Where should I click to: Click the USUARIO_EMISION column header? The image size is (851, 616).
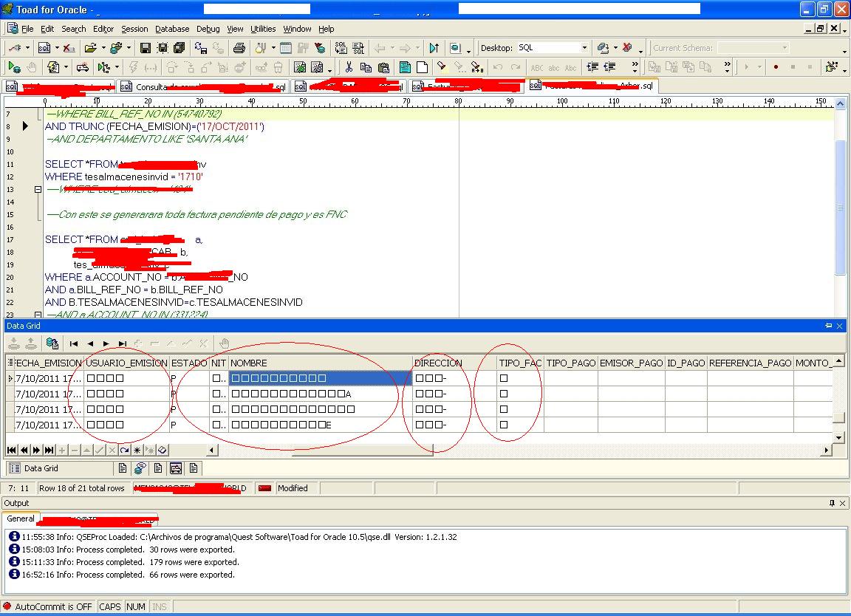[126, 363]
